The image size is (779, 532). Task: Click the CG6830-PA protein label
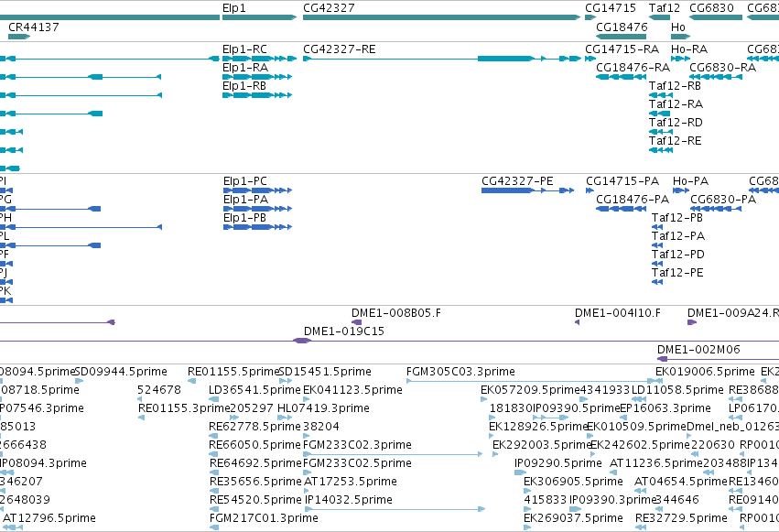click(x=723, y=200)
